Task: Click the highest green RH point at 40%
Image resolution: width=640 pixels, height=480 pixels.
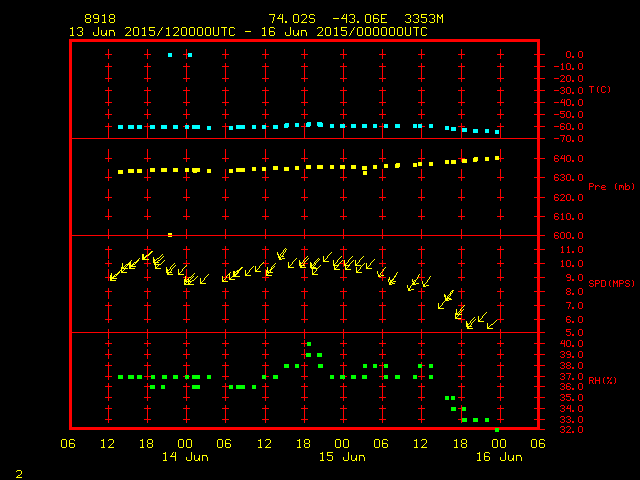Action: click(x=309, y=344)
